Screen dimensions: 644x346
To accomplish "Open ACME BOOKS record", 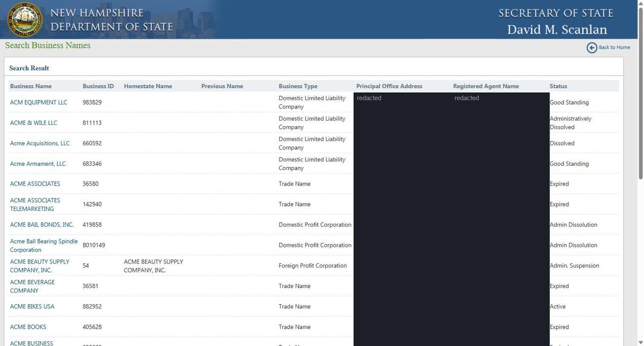I will click(x=28, y=327).
